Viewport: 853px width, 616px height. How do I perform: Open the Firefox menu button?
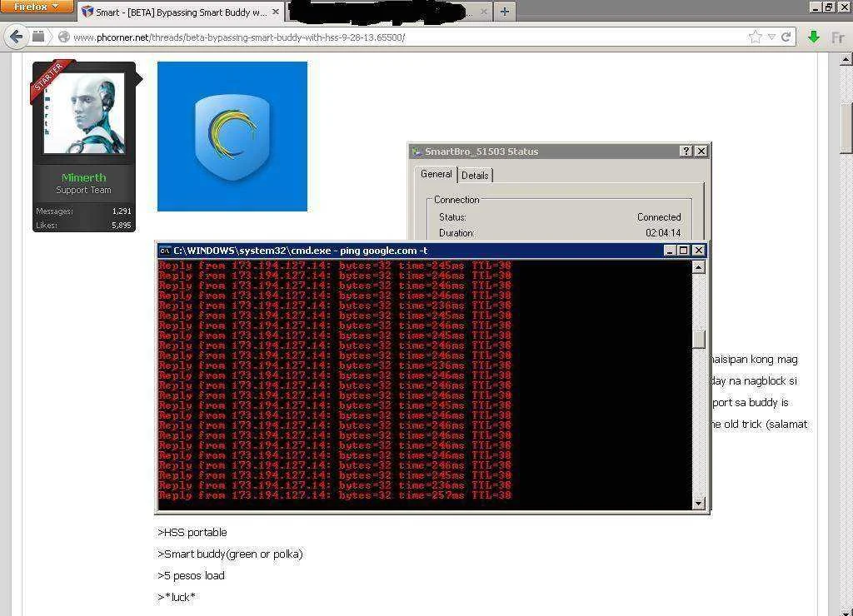coord(37,6)
